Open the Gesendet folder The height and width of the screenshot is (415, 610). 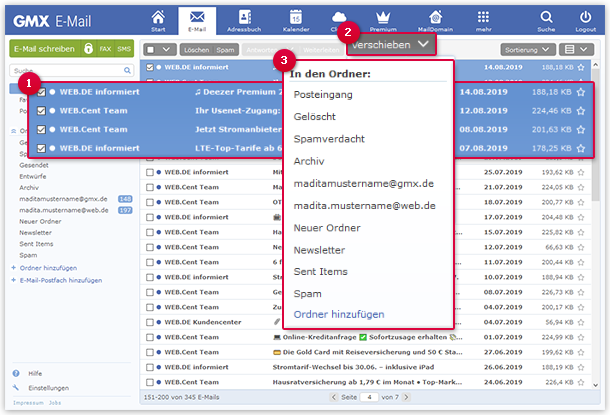(34, 165)
